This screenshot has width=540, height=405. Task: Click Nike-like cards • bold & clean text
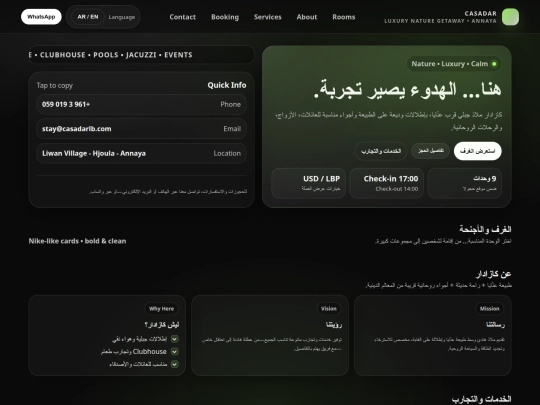click(x=77, y=241)
